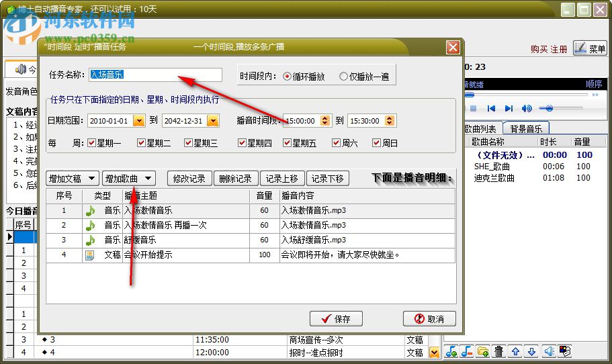Click the 顺序 play mode label

594,84
